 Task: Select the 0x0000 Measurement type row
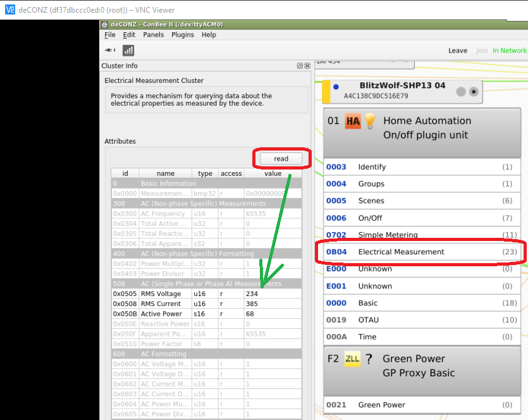point(206,194)
